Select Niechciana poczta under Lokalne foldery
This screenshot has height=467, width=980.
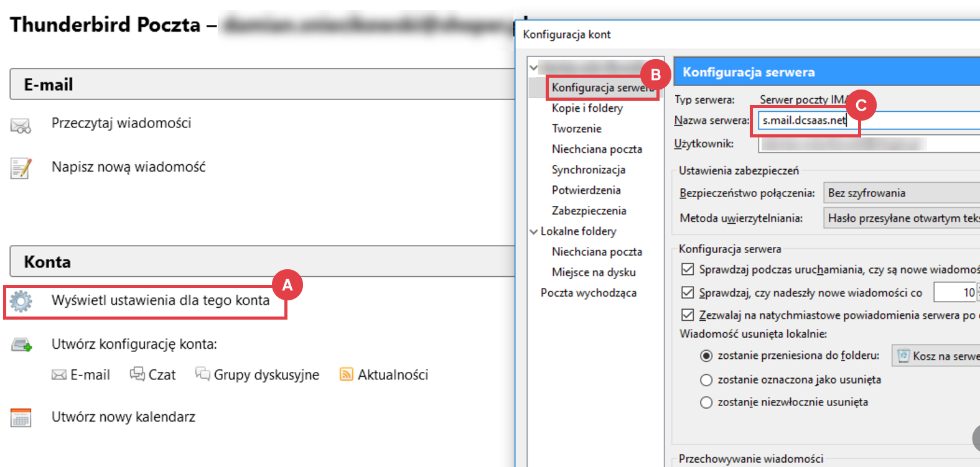coord(597,252)
